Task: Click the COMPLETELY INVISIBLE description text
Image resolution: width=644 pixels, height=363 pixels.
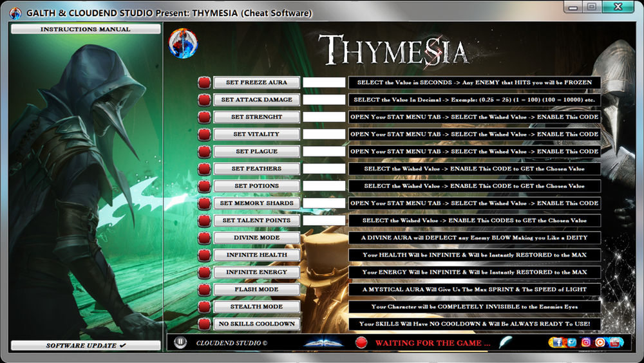Action: 475,306
